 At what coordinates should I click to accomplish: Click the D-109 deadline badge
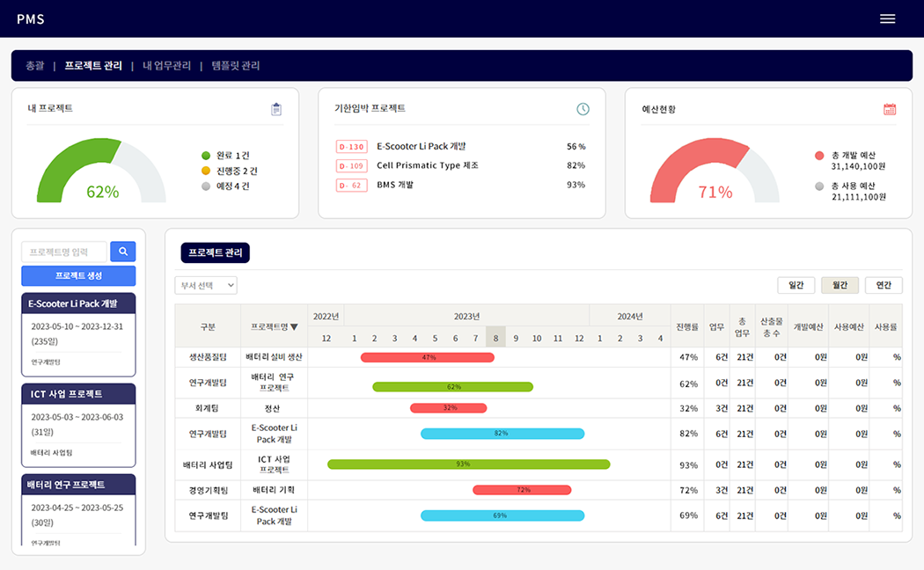(x=351, y=166)
